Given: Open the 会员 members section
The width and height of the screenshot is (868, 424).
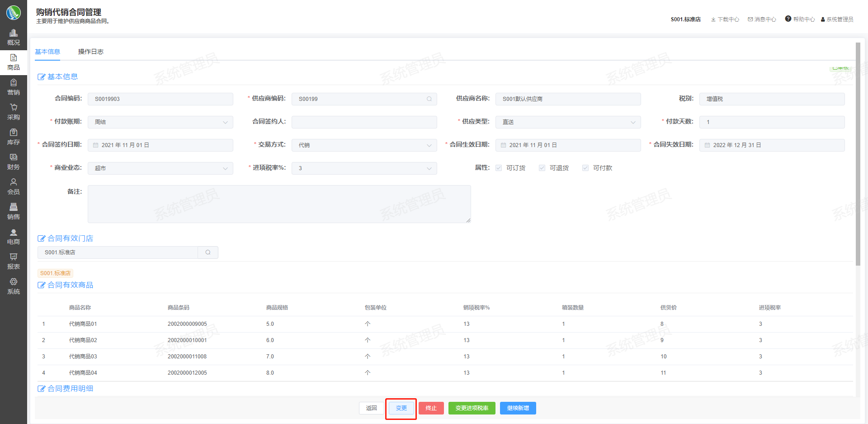Looking at the screenshot, I should click(x=14, y=187).
